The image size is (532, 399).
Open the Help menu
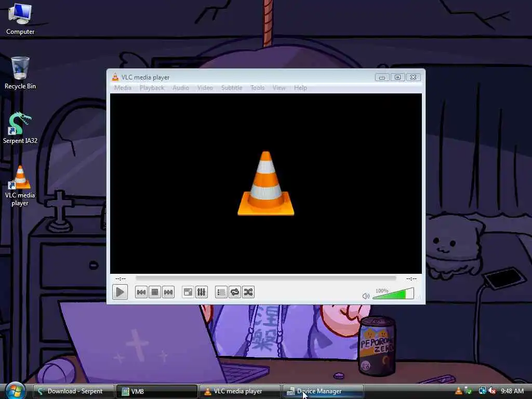pos(301,88)
